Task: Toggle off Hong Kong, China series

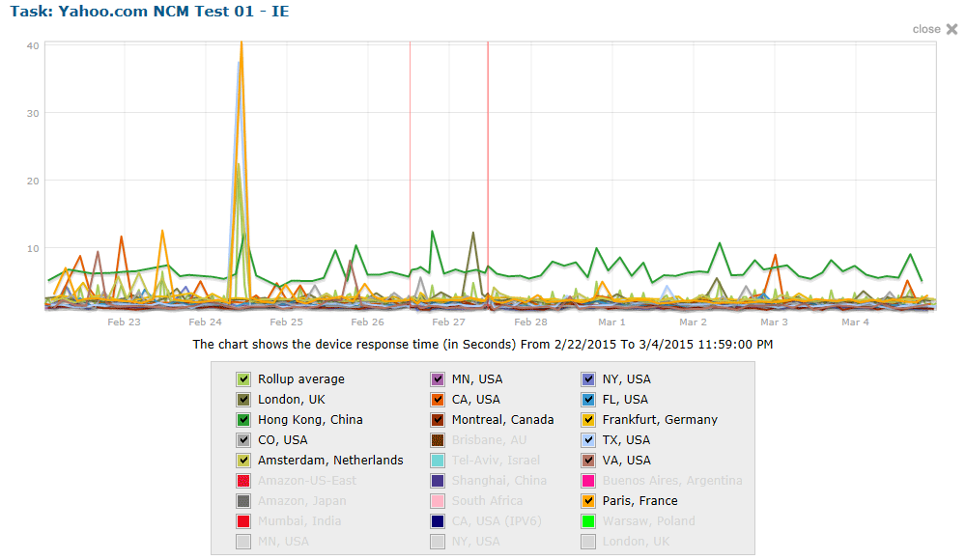Action: (243, 420)
